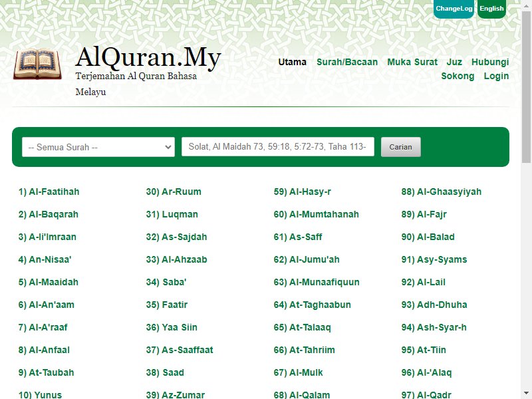This screenshot has width=532, height=399.
Task: Open surah 38) Saad
Action: coord(165,372)
